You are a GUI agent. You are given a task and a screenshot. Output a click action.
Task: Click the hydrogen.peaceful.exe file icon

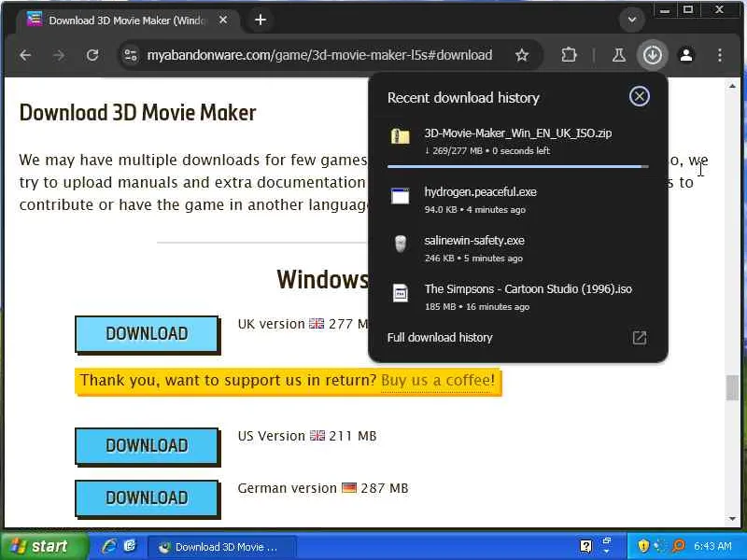coord(401,196)
